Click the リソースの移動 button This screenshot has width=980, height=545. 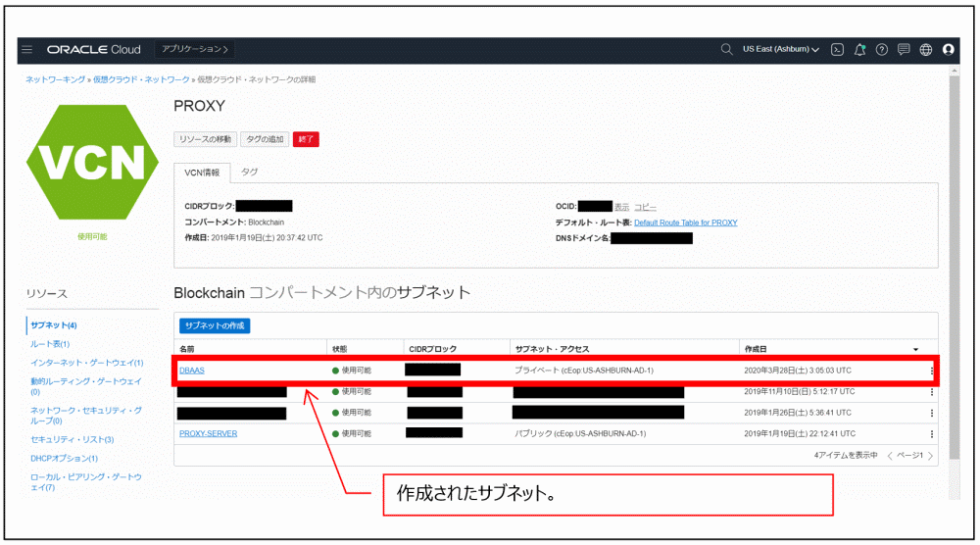pos(205,139)
